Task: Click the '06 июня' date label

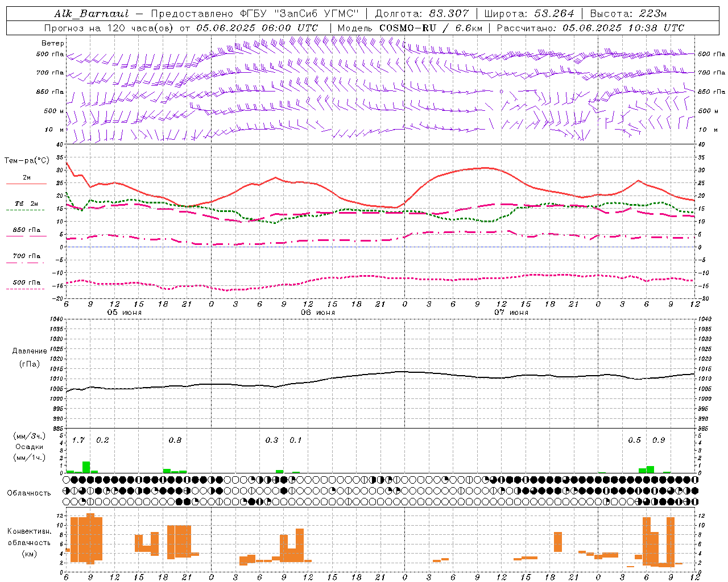Action: [318, 313]
